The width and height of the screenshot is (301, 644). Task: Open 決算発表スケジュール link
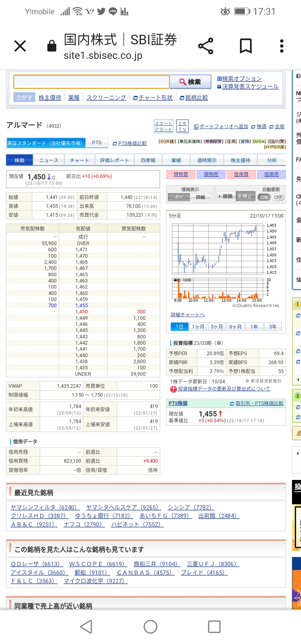[x=250, y=86]
